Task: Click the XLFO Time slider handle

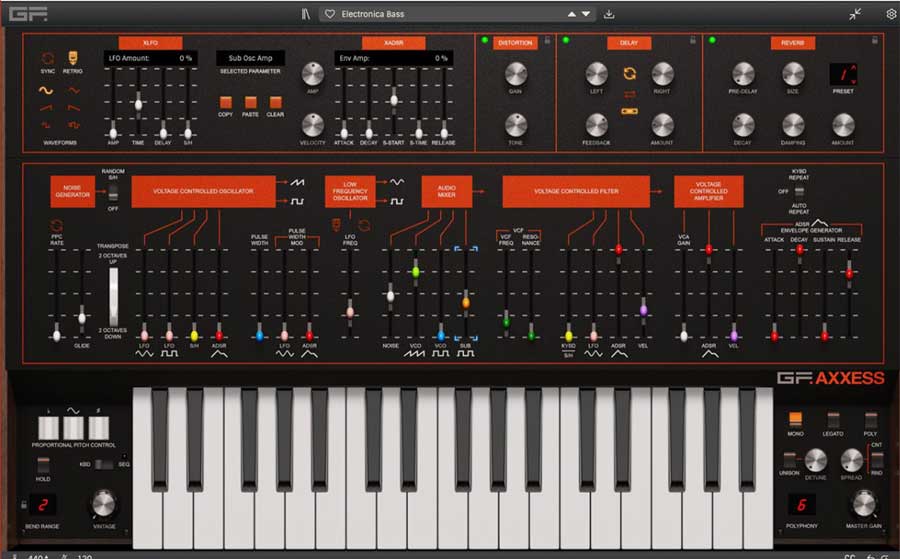Action: coord(138,104)
